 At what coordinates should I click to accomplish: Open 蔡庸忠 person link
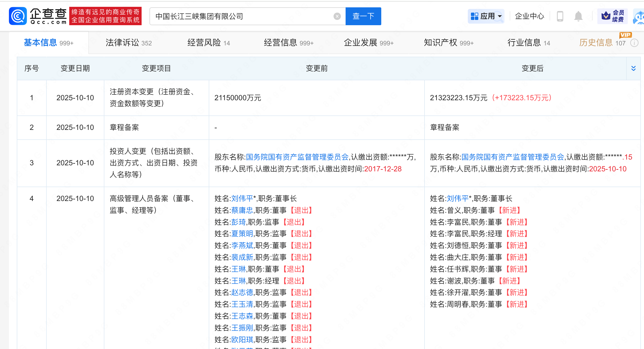point(242,210)
